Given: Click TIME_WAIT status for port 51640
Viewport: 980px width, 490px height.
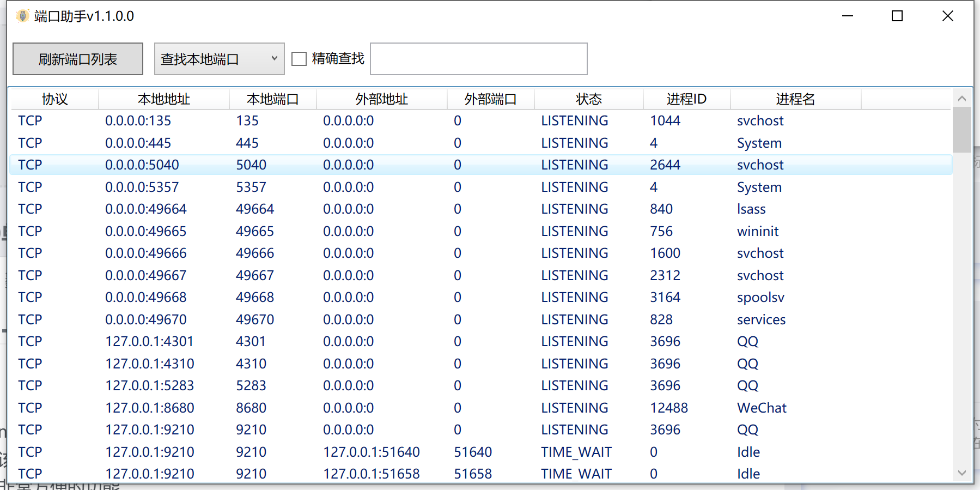Looking at the screenshot, I should click(576, 452).
